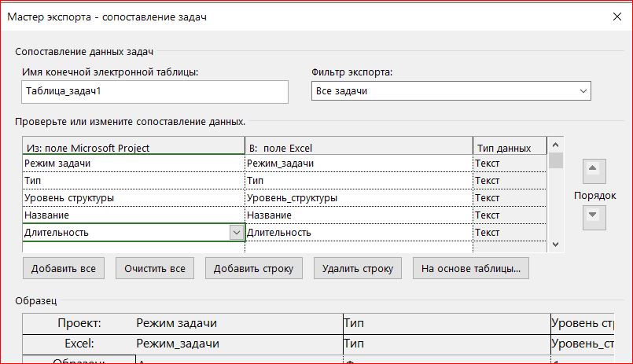Viewport: 633px width, 364px height.
Task: Click the Длительность Excel field cell
Action: click(358, 233)
